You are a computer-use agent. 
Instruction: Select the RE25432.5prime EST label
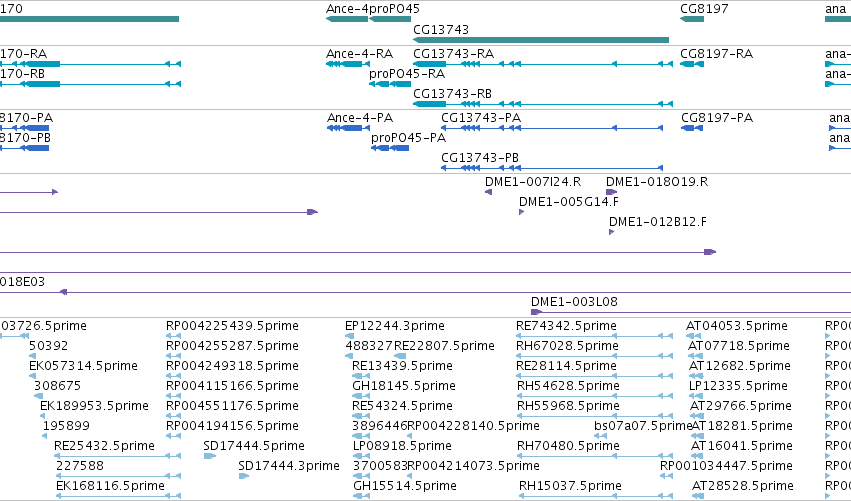(104, 446)
